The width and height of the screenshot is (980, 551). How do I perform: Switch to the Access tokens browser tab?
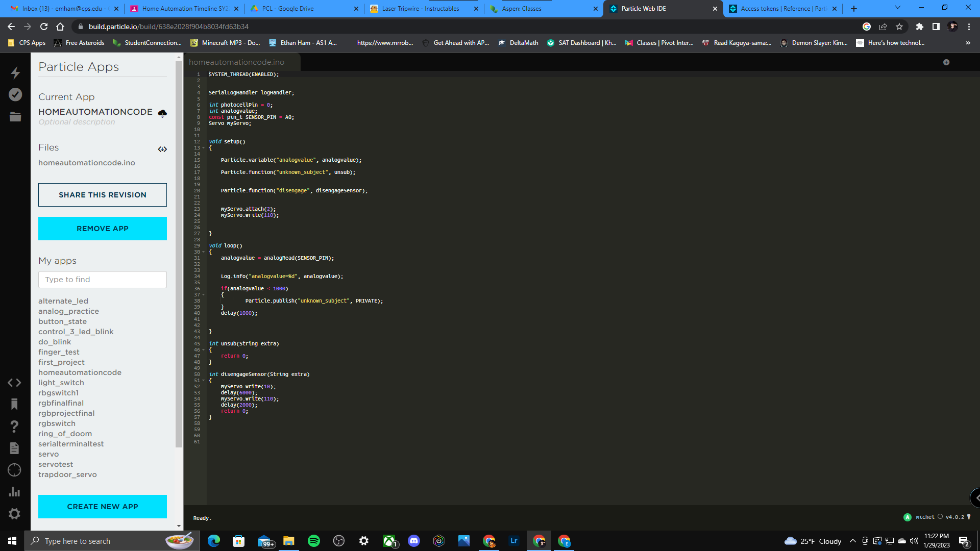point(776,9)
